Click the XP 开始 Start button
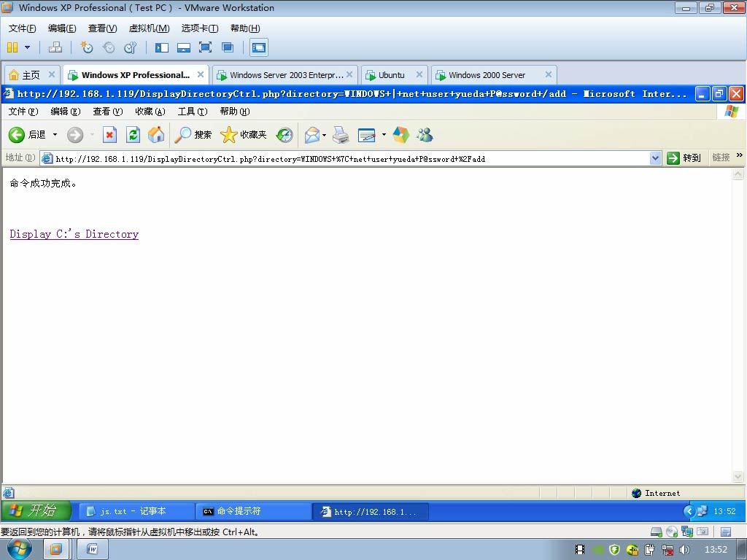 (x=36, y=510)
